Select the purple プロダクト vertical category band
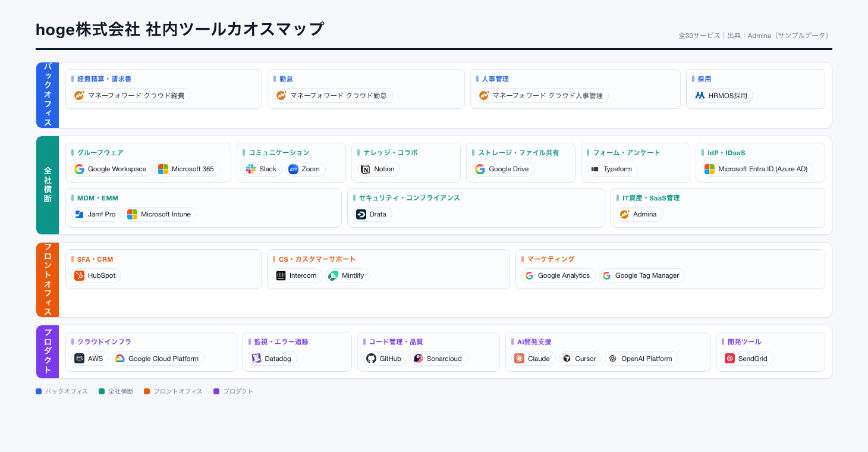The height and width of the screenshot is (452, 868). point(48,351)
